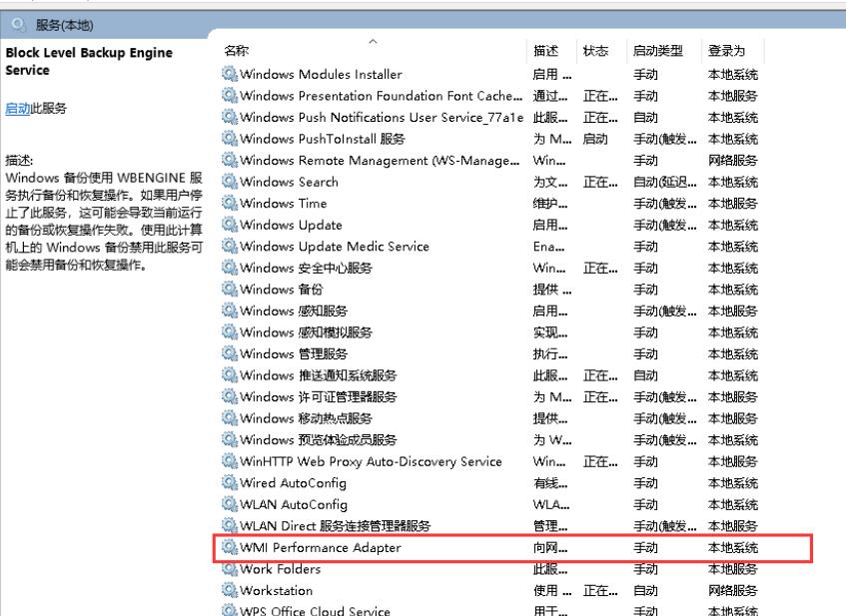Click 手动 startup type of WMI Performance Adapter

tap(645, 547)
